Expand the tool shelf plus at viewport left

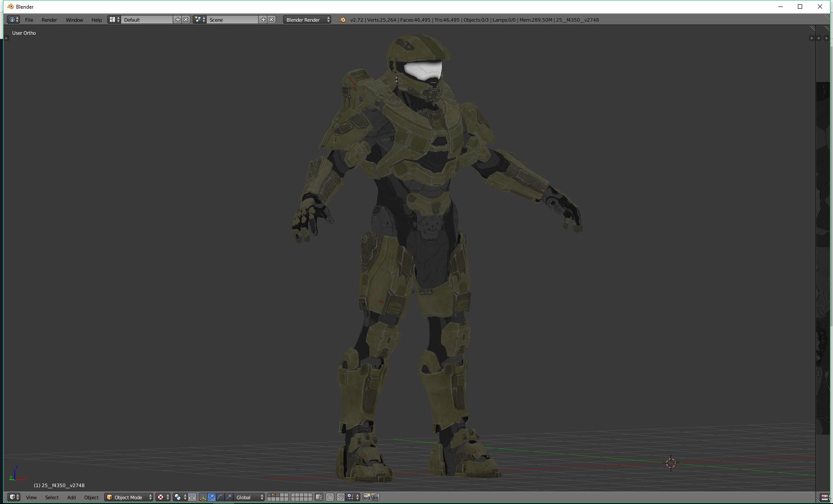point(6,38)
